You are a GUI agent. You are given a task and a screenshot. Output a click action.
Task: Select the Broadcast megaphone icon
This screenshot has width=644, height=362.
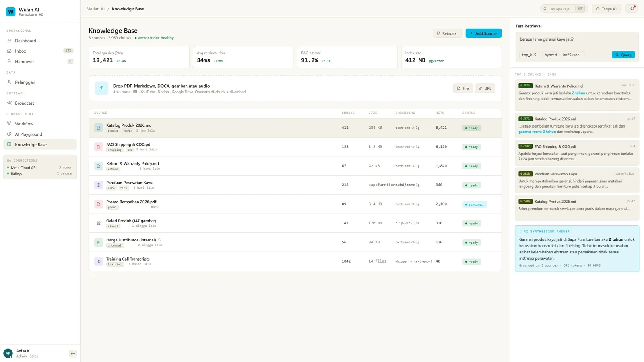9,103
